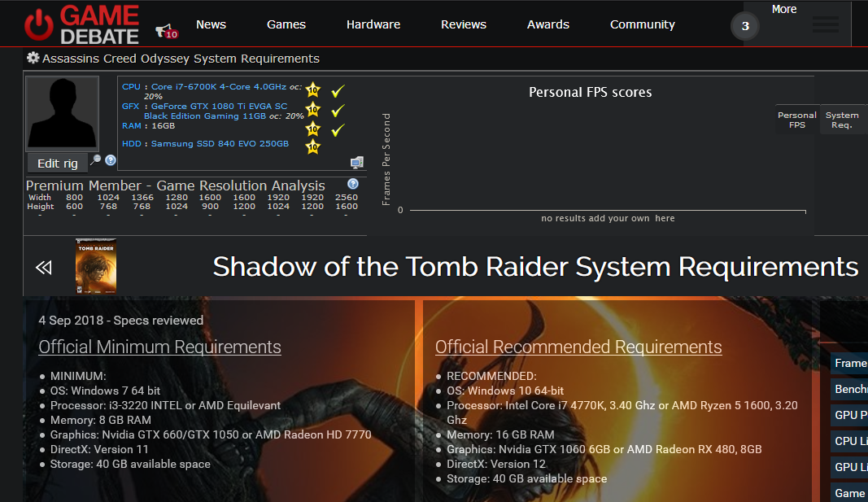Click the Bench sidebar button
The image size is (868, 502).
850,389
